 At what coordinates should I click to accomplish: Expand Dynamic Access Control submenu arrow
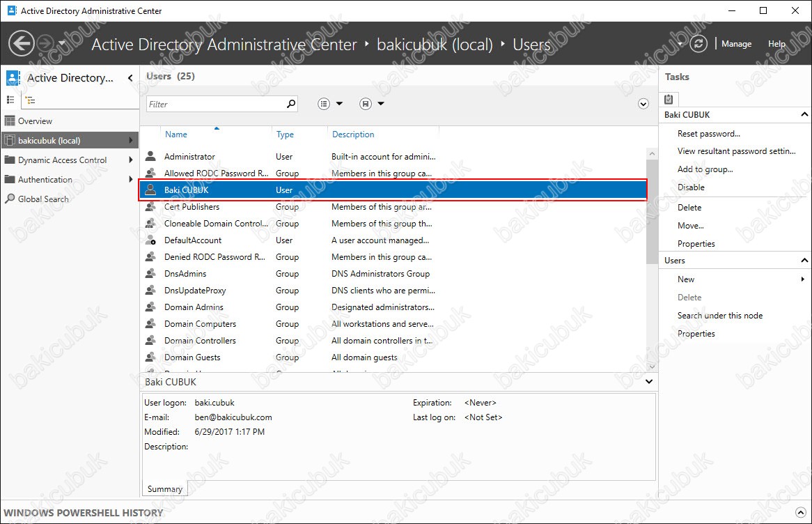[130, 160]
